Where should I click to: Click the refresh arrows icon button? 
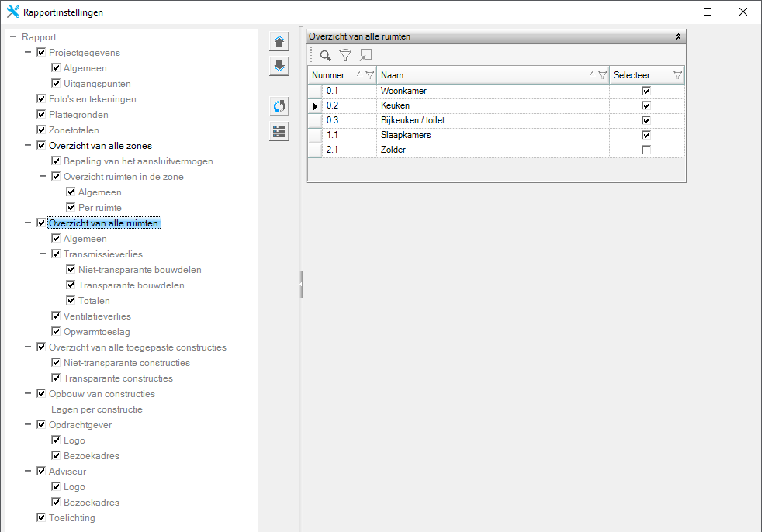click(x=279, y=106)
